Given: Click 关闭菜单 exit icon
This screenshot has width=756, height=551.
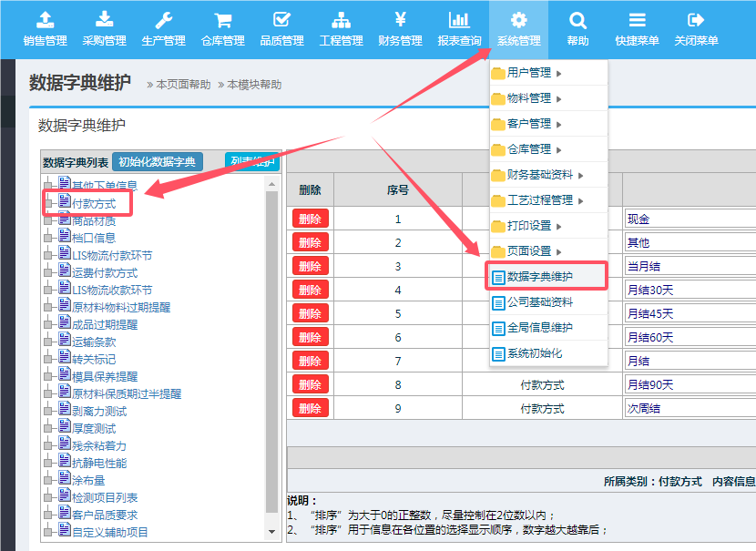Looking at the screenshot, I should coord(696,20).
